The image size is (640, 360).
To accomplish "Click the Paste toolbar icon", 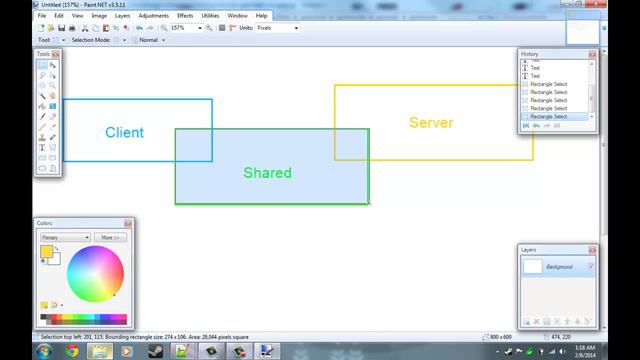I will point(106,28).
